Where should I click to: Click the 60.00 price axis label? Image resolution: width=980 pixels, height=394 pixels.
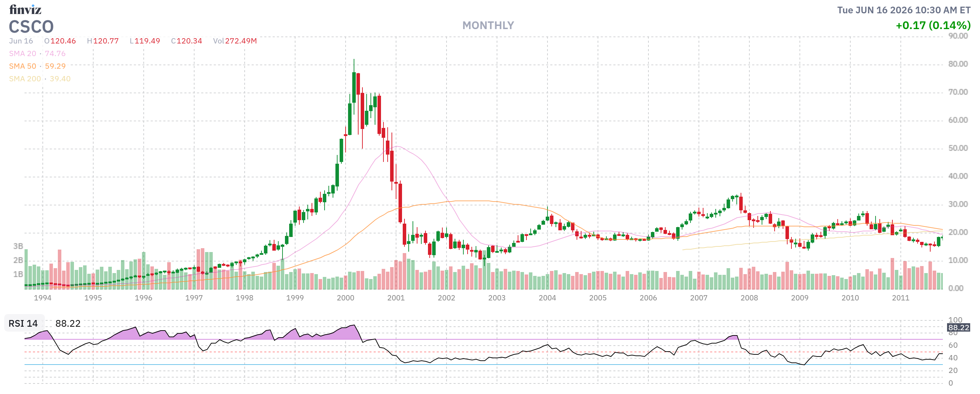[958, 120]
